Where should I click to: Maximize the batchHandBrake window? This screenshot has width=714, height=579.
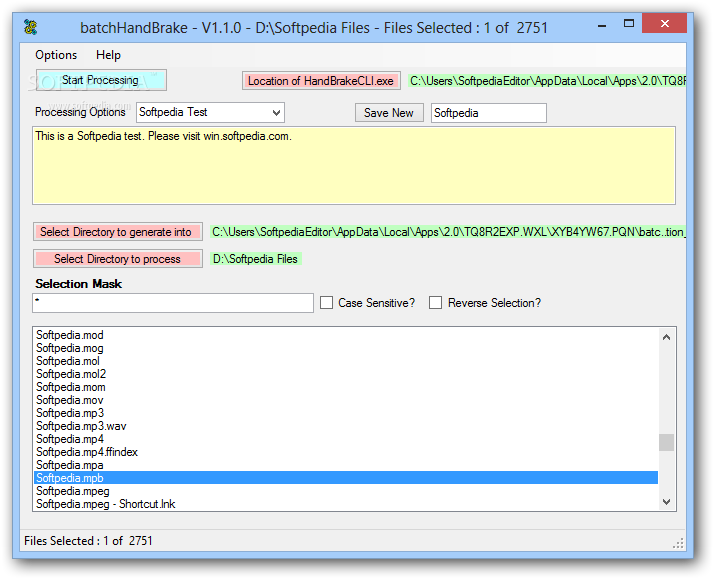[x=629, y=24]
